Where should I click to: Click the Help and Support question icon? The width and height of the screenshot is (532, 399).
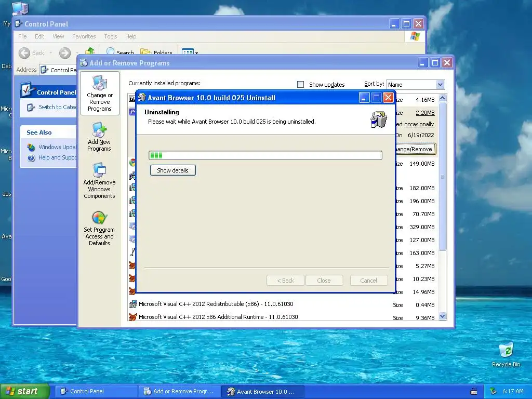[x=31, y=158]
